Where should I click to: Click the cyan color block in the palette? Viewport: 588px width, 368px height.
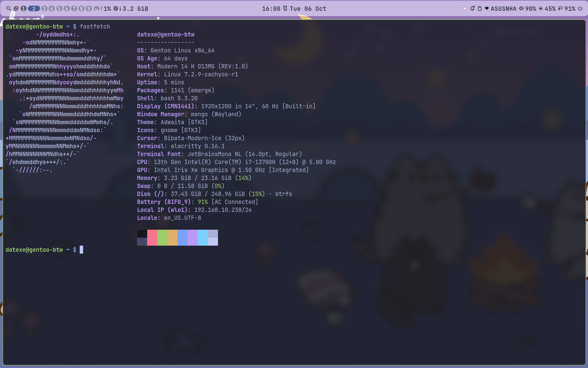tap(203, 238)
